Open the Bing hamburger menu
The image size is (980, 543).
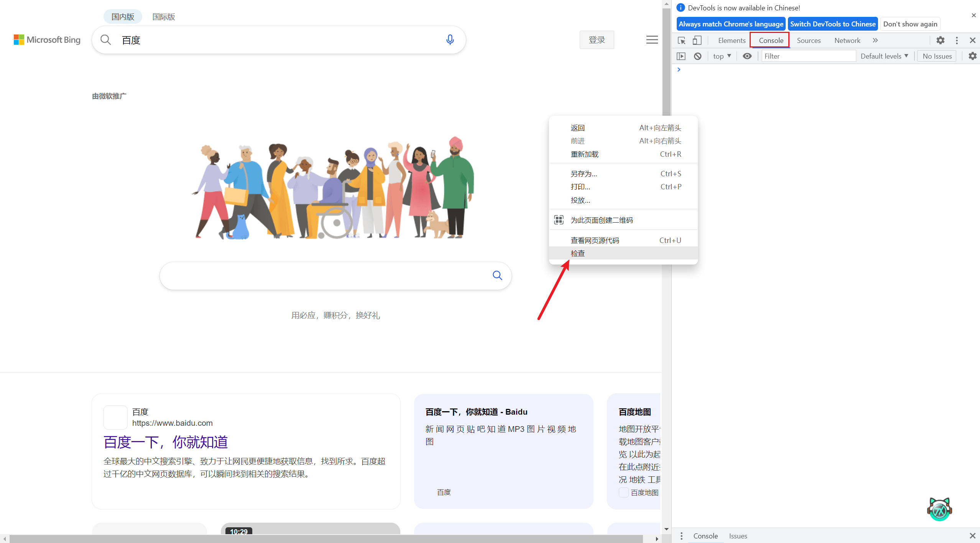coord(652,40)
